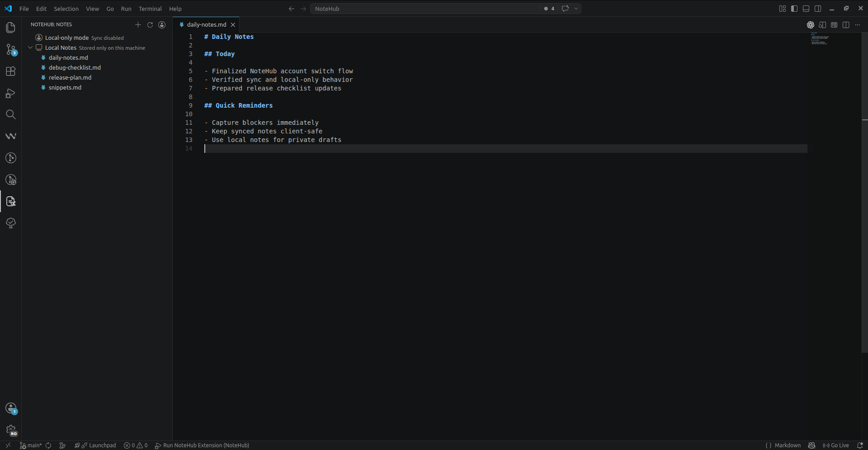868x450 pixels.
Task: Open the tree-shaped extension icon in activity bar
Action: (11, 223)
